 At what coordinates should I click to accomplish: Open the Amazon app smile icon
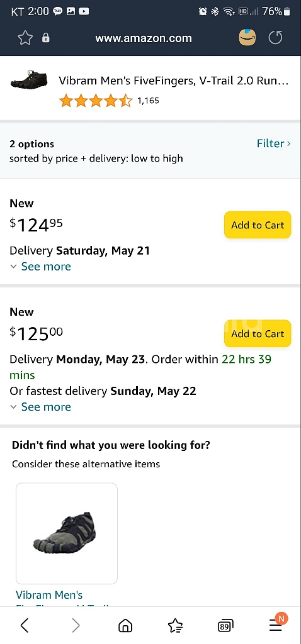[x=247, y=38]
